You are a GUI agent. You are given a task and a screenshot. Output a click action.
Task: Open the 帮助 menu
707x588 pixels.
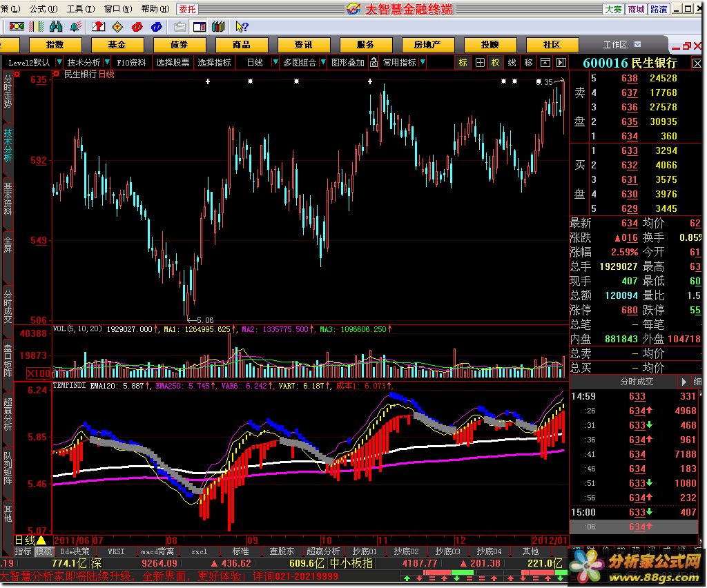(155, 8)
